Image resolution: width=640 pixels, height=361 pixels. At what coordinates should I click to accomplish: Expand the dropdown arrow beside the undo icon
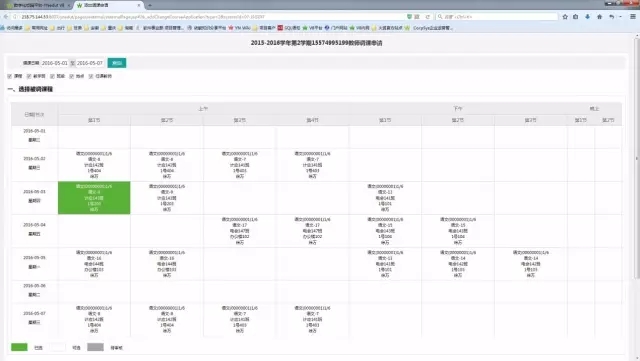(620, 17)
